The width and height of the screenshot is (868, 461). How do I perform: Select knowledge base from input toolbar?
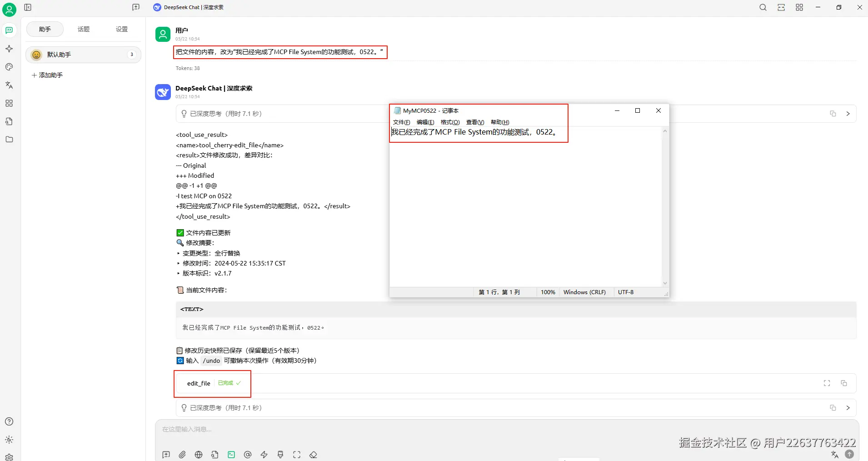coord(215,455)
